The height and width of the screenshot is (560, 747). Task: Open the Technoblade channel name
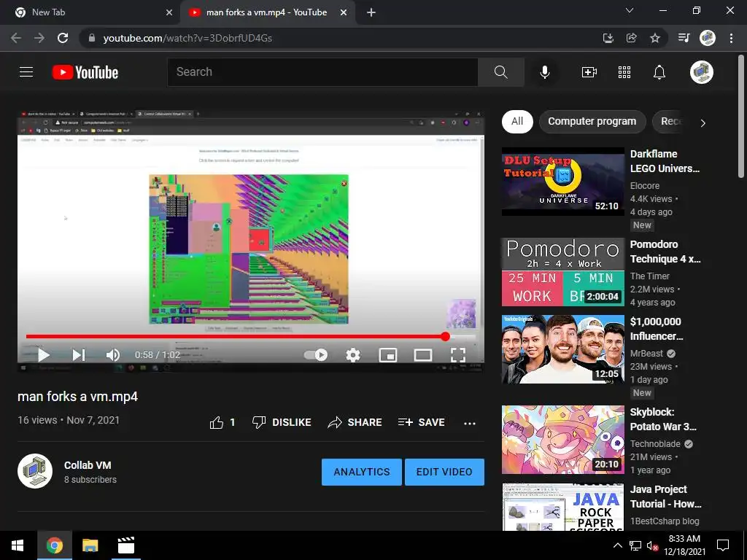655,444
